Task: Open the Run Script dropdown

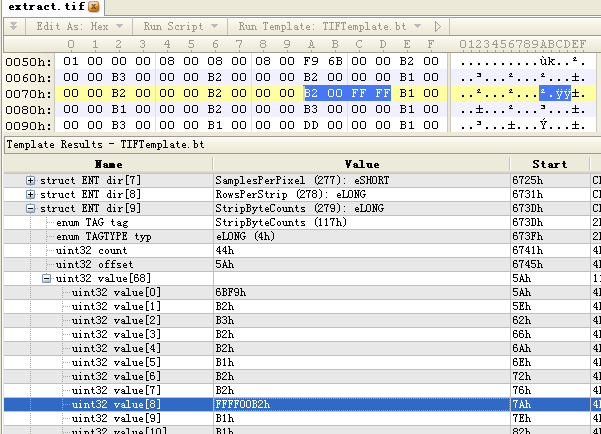Action: coord(181,26)
